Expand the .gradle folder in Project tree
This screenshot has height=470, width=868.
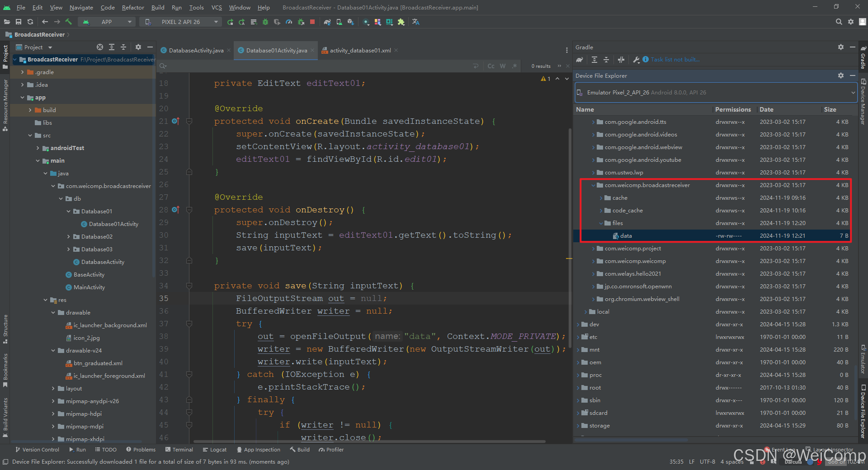click(23, 72)
